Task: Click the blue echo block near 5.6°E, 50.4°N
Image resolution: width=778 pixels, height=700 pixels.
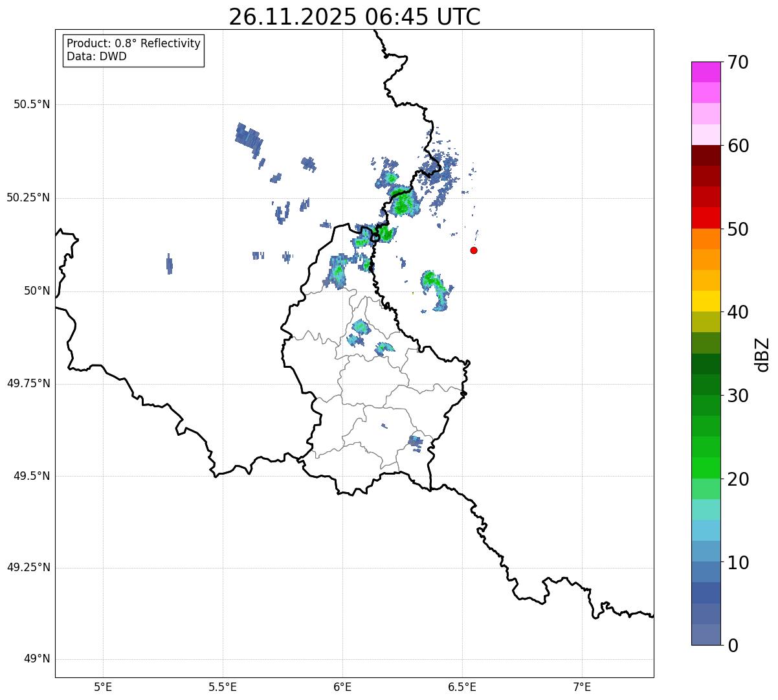Action: 249,140
